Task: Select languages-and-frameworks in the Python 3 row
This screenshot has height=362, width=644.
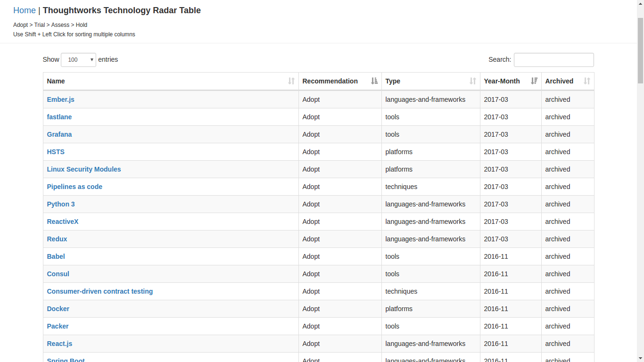Action: click(425, 204)
